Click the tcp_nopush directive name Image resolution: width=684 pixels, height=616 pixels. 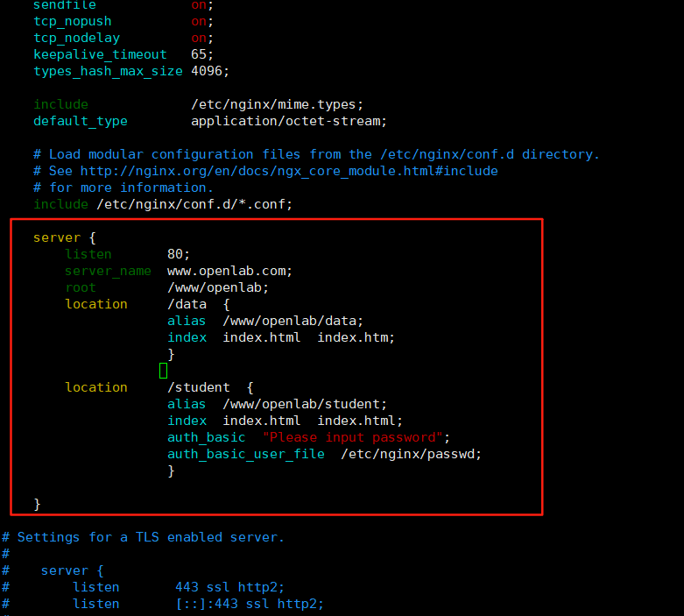(x=73, y=21)
